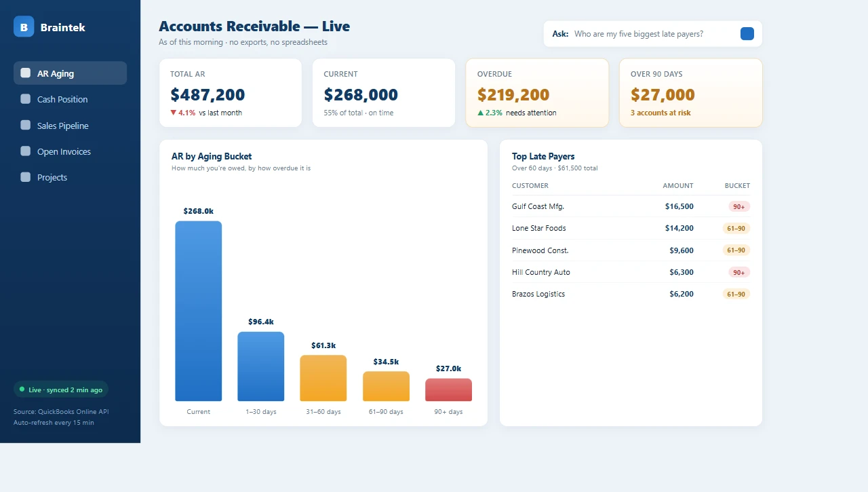Click the 90+ badge for Hill Country Auto
This screenshot has height=492, width=868.
739,272
